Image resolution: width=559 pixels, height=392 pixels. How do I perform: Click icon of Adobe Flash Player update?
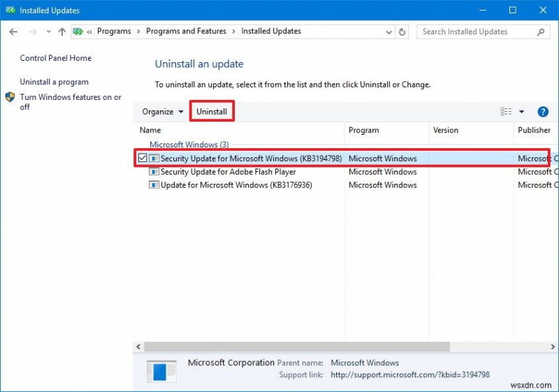pos(154,172)
